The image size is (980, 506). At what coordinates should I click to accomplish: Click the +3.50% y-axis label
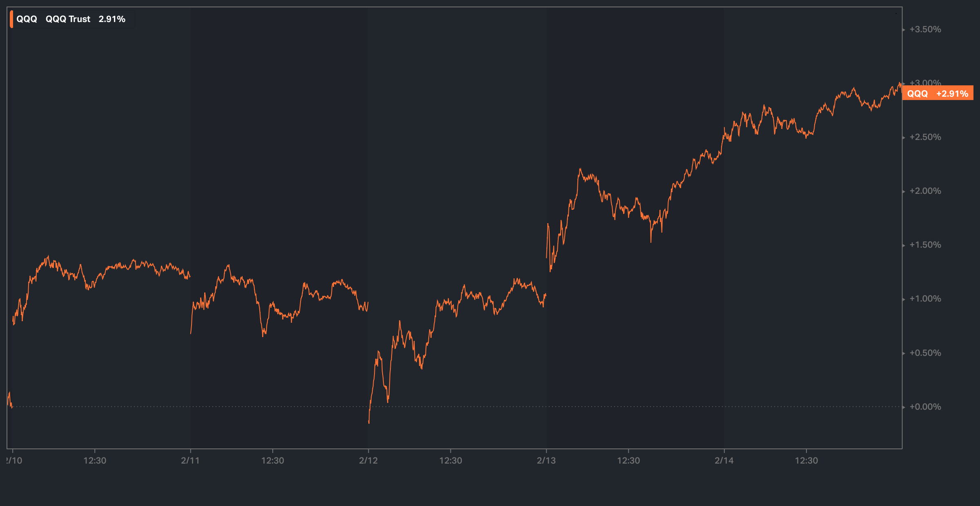(x=925, y=29)
